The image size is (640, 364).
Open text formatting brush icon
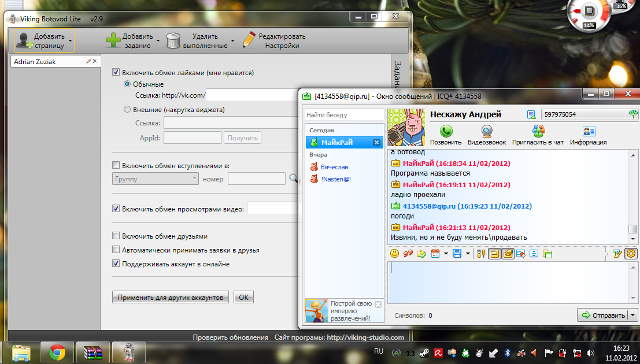(617, 254)
